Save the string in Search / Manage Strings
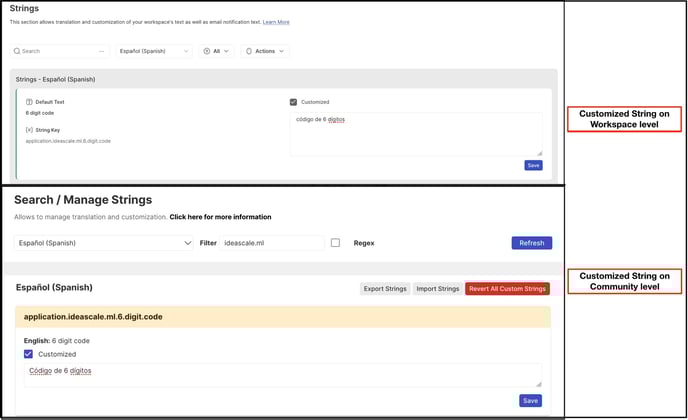The width and height of the screenshot is (688, 420). 530,401
